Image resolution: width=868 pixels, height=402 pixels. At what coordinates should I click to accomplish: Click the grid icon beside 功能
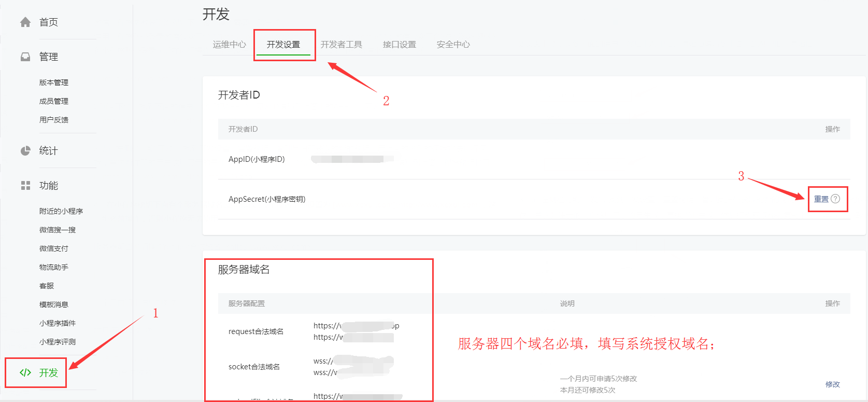[x=25, y=186]
